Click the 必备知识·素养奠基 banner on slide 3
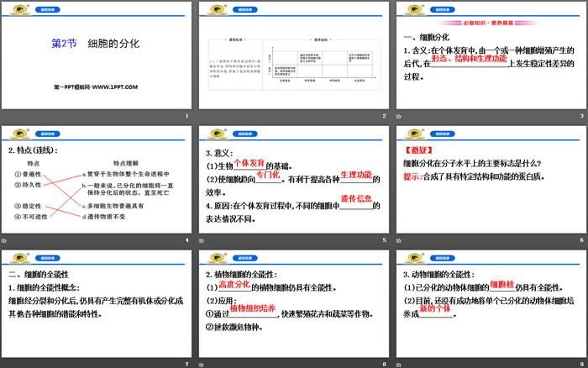This screenshot has width=588, height=368. coord(488,23)
